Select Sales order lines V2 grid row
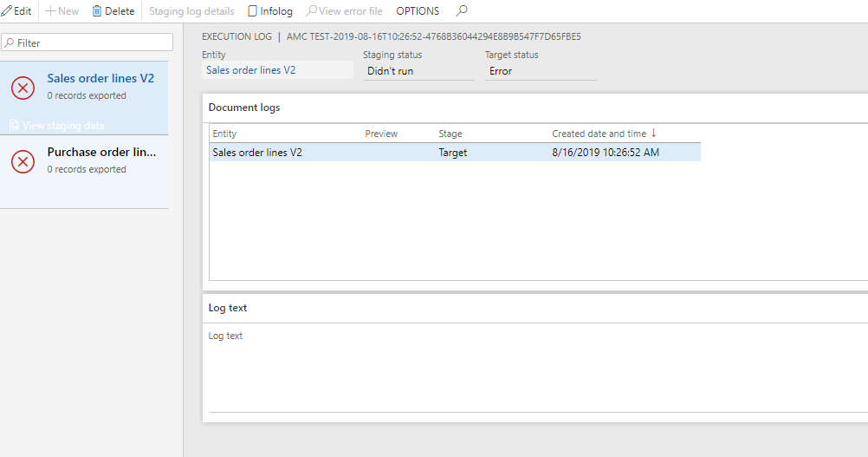The height and width of the screenshot is (457, 868). point(455,153)
